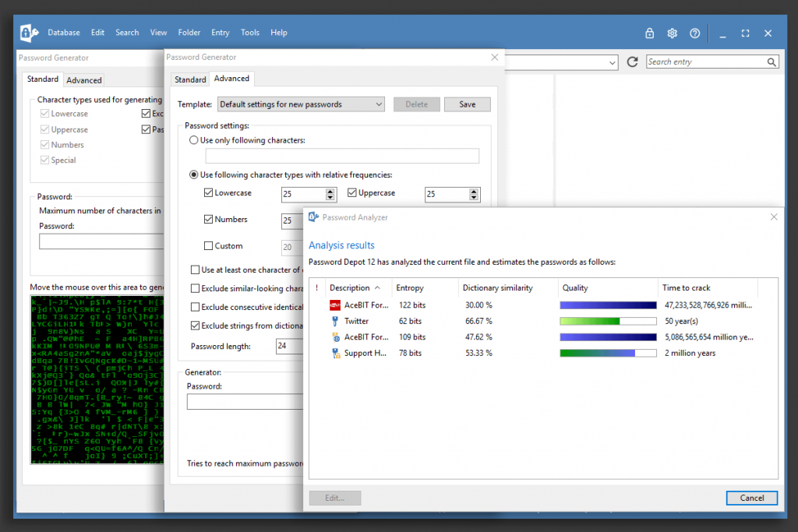Toggle the Lowercase checkbox in Advanced tab

(x=208, y=192)
